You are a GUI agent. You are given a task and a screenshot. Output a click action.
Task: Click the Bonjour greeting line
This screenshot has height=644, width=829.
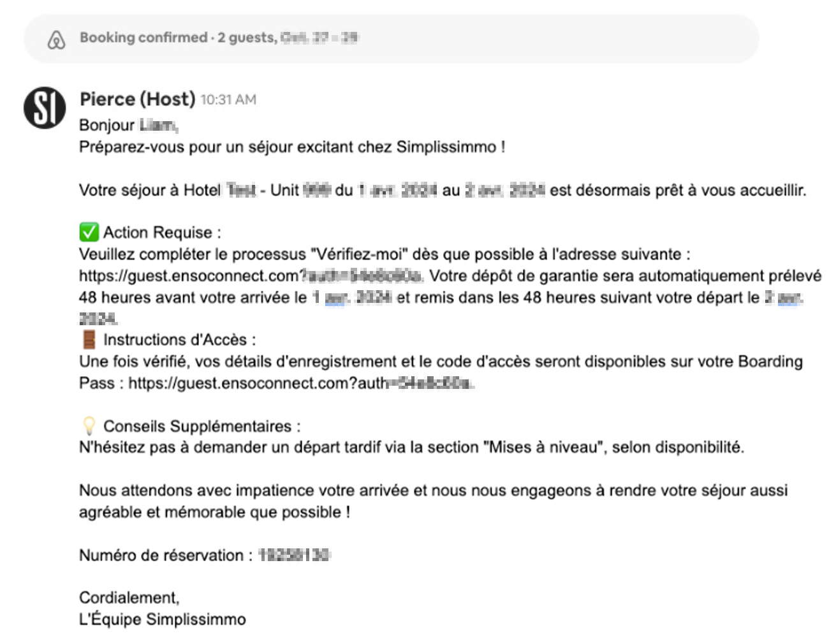coord(128,125)
